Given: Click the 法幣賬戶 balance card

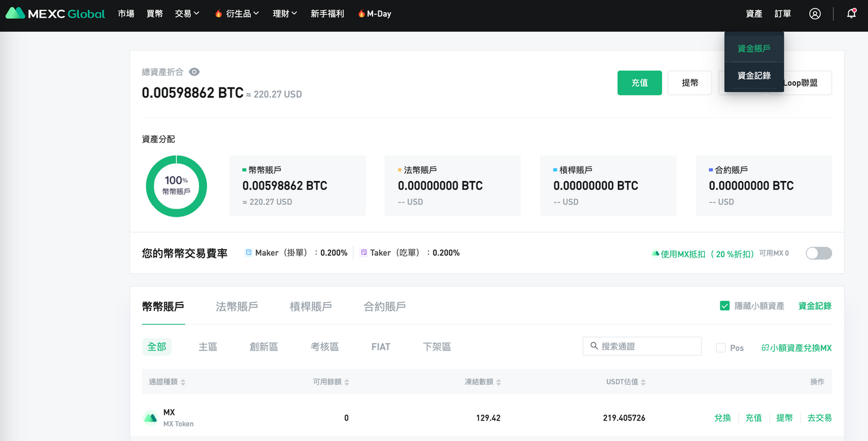Looking at the screenshot, I should click(453, 186).
